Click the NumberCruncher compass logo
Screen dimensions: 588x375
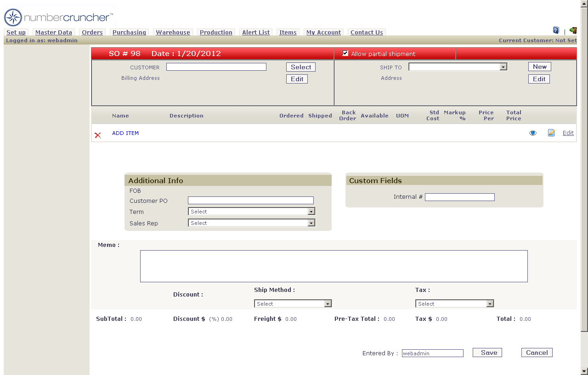click(13, 17)
